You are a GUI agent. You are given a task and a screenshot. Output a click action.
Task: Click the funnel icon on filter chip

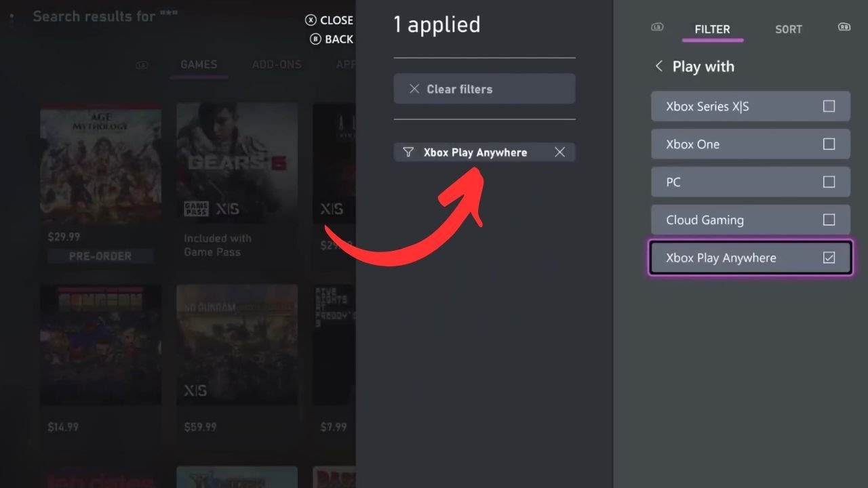tap(408, 152)
